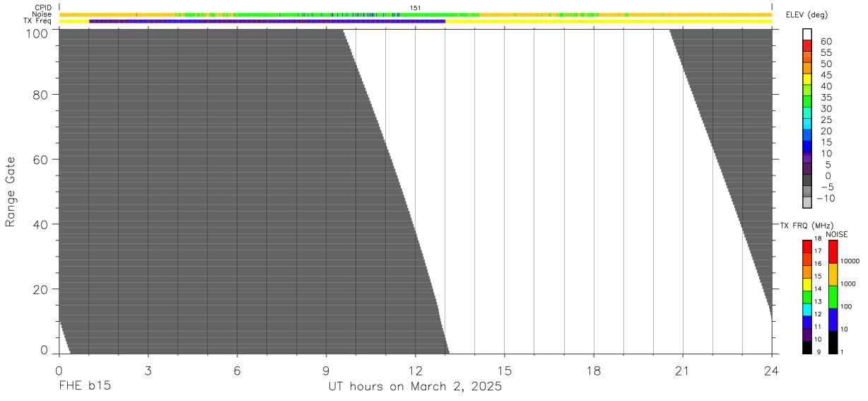The width and height of the screenshot is (868, 401).
Task: Click the Noise row label
Action: (42, 14)
